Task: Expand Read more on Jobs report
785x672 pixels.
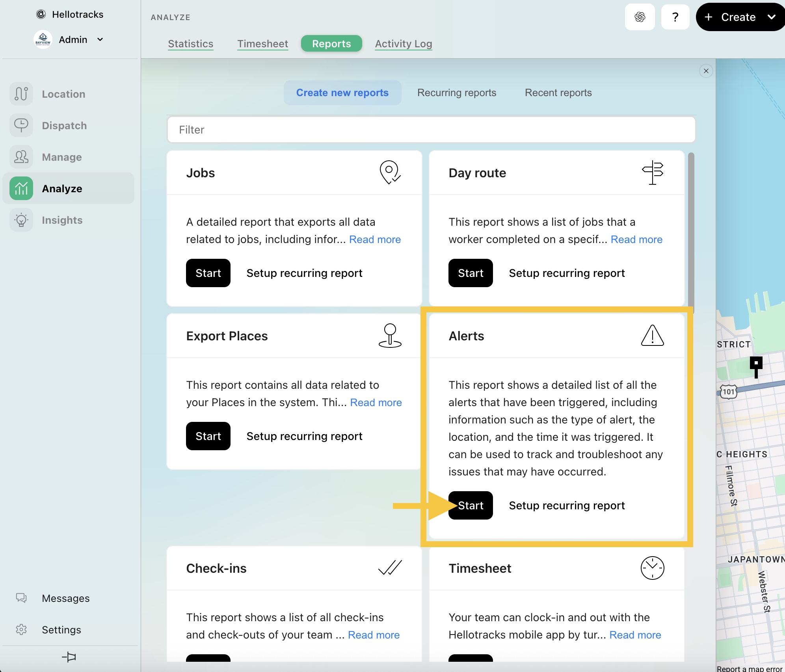Action: coord(375,239)
